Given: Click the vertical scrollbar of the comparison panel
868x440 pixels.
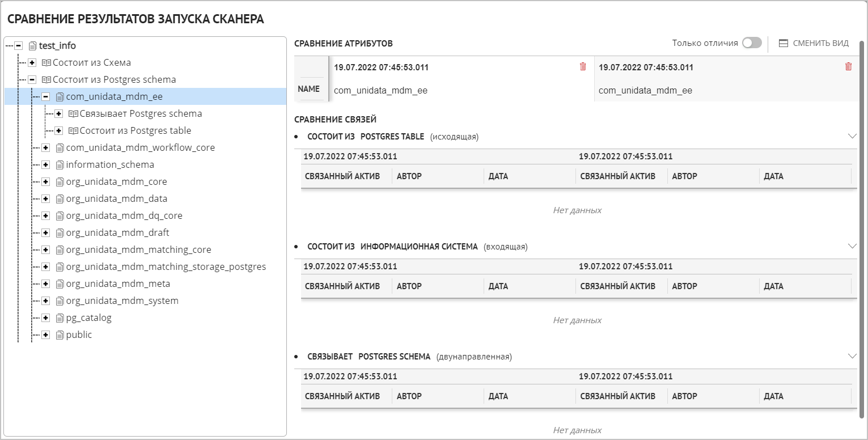Looking at the screenshot, I should coord(863,230).
